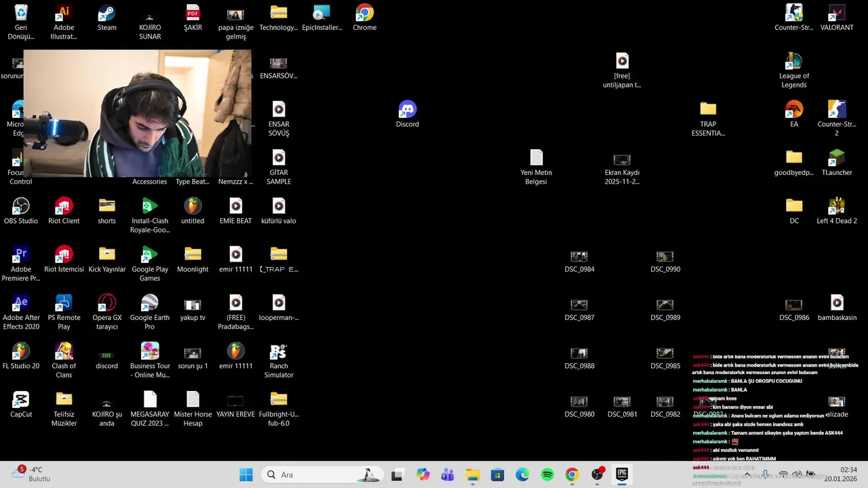Image resolution: width=868 pixels, height=488 pixels.
Task: Open the Windows Start menu
Action: (246, 474)
